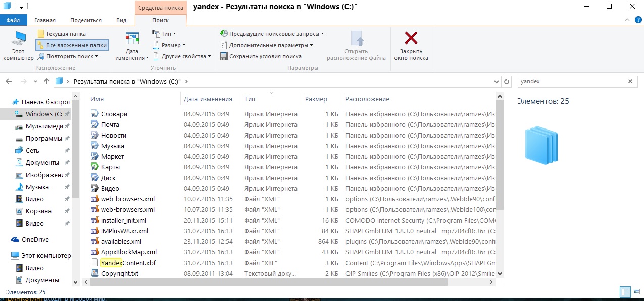The image size is (644, 301).
Task: Go up one level with up arrow
Action: (x=47, y=81)
